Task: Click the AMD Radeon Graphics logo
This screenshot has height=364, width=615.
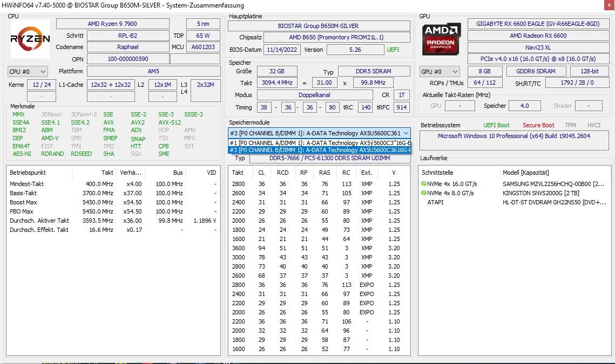Action: (x=441, y=39)
